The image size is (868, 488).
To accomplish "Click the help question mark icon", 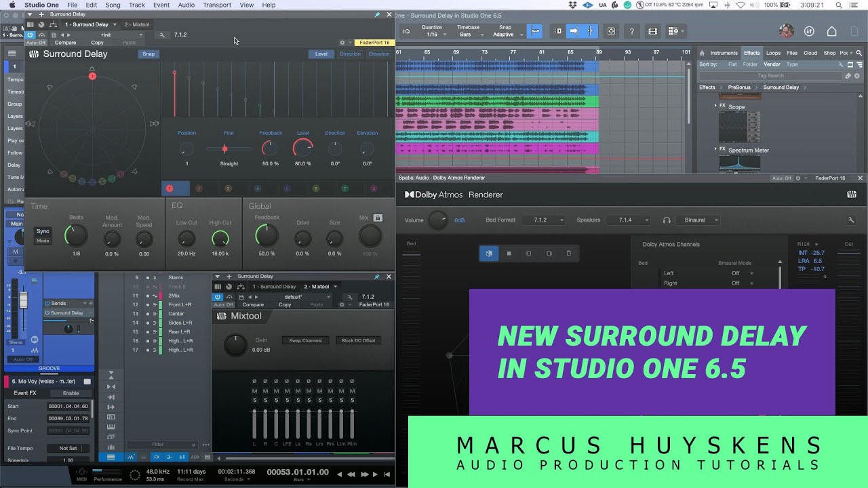I will [x=632, y=31].
